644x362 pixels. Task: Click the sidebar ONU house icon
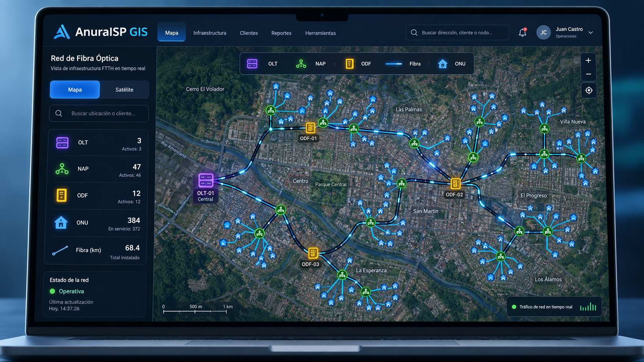click(x=61, y=223)
